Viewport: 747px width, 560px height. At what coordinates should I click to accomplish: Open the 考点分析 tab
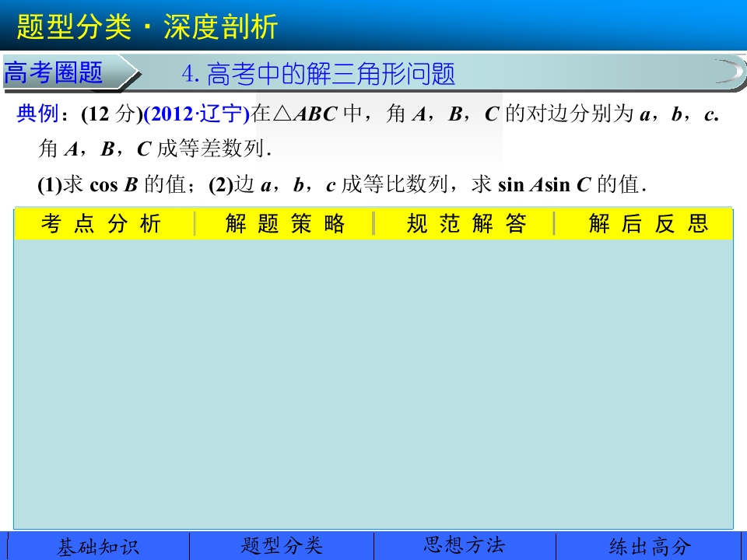coord(101,223)
